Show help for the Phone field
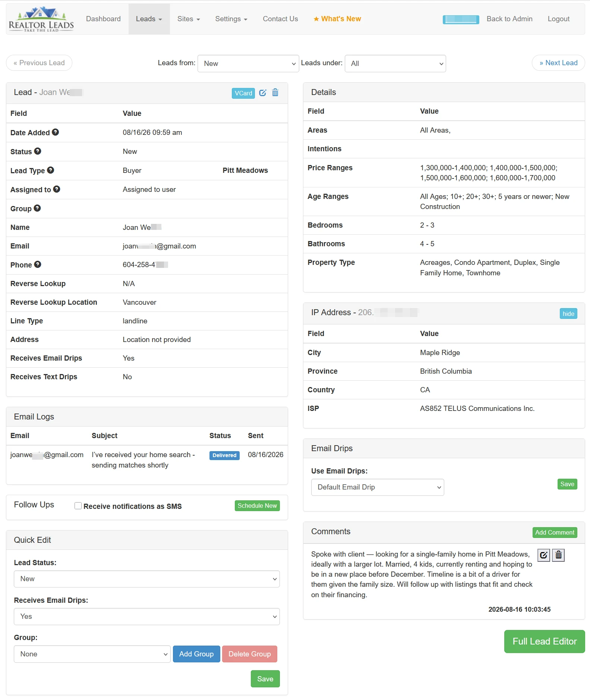590x700 pixels. click(38, 265)
